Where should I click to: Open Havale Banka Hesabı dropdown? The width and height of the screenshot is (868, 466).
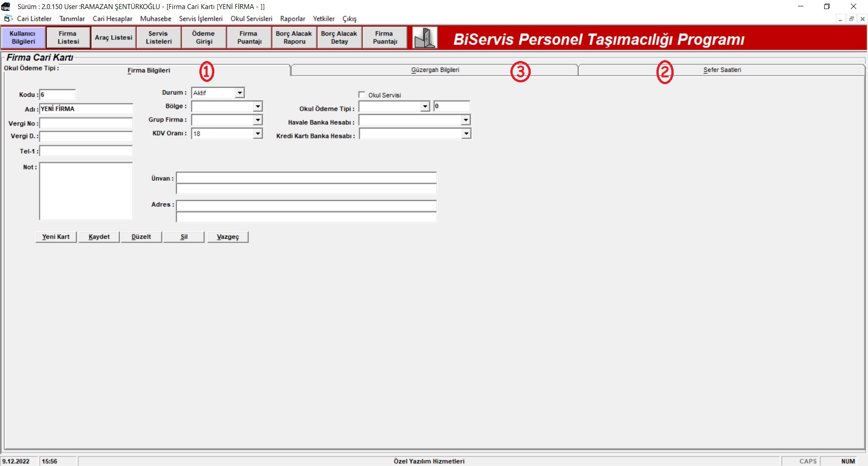click(x=466, y=120)
